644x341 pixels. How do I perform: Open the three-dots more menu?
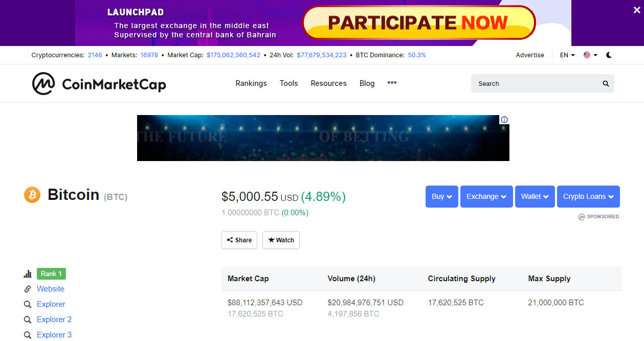[392, 83]
